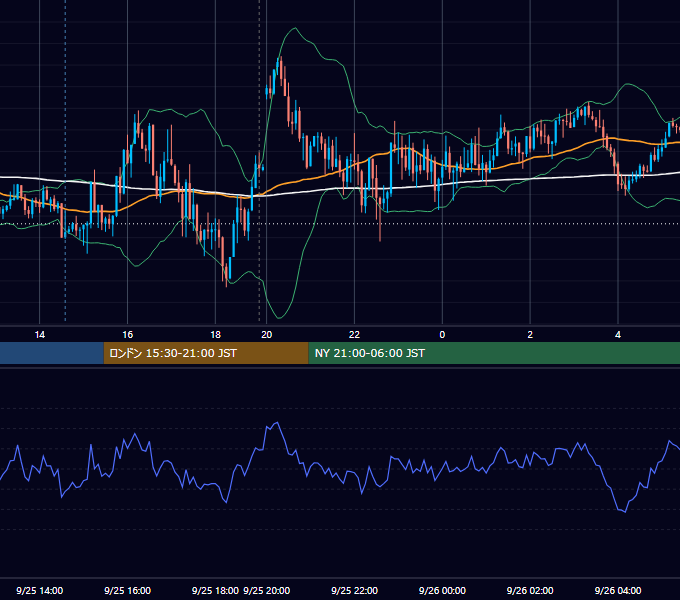Image resolution: width=680 pixels, height=600 pixels.
Task: Click the 9/25 14:00 label on the indicator axis
Action: click(x=39, y=590)
